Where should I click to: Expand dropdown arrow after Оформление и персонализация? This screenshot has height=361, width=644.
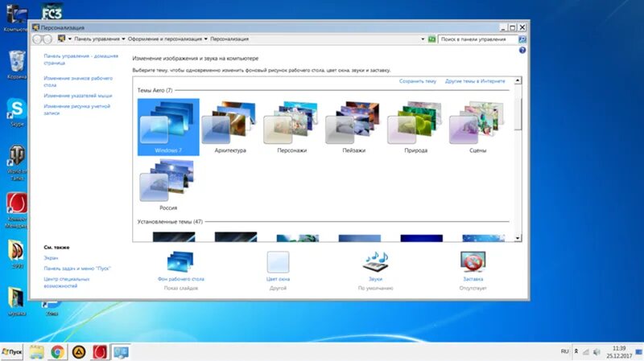206,39
